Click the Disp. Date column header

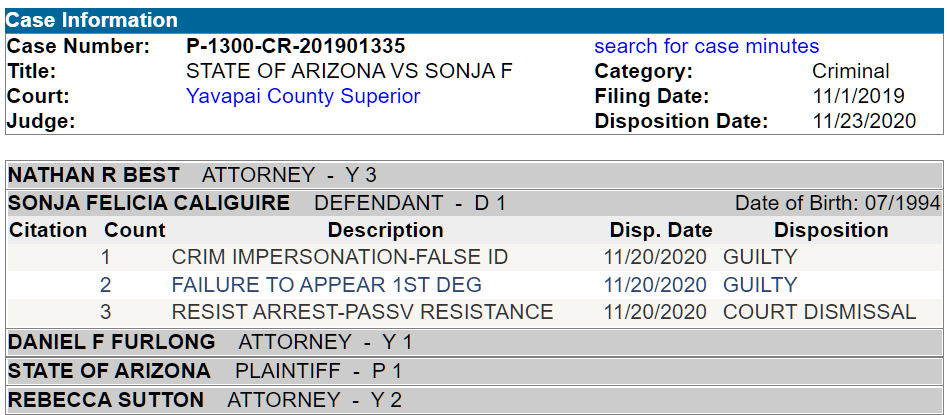(x=661, y=230)
